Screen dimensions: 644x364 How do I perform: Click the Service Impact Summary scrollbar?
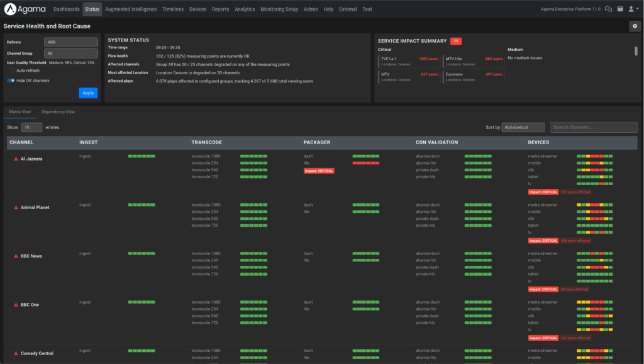pos(636,52)
